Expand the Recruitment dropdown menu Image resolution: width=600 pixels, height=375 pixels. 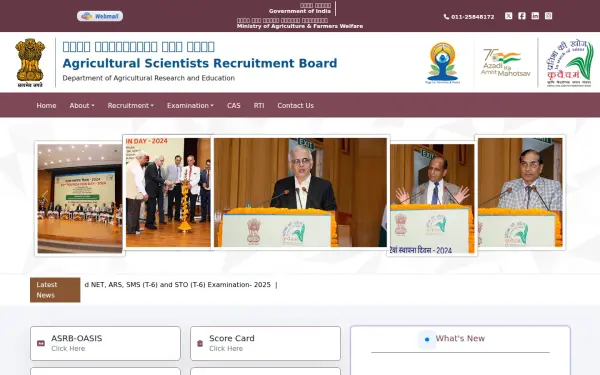click(130, 105)
